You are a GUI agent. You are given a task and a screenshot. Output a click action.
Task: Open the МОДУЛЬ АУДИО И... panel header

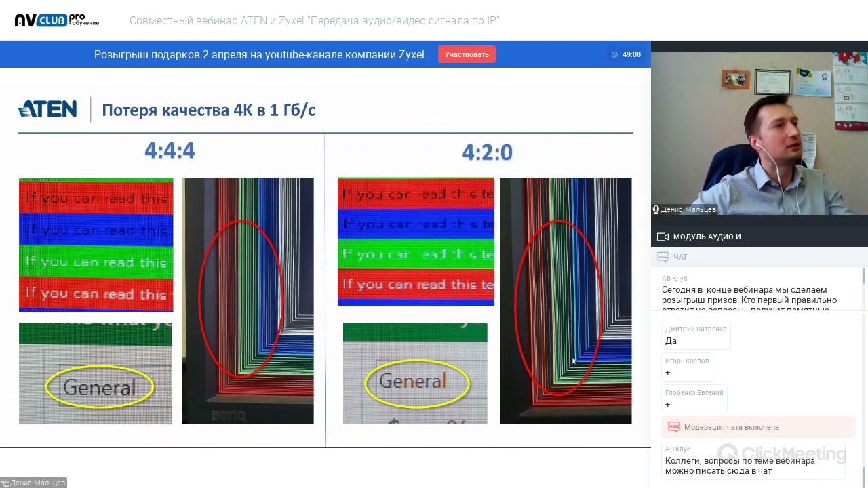759,237
